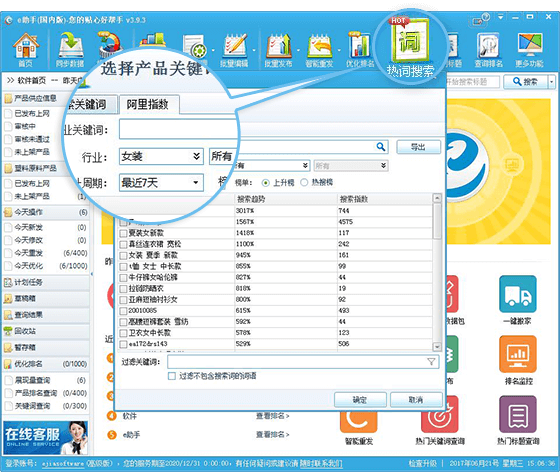Select the 热搜榜 radio button

click(x=304, y=183)
